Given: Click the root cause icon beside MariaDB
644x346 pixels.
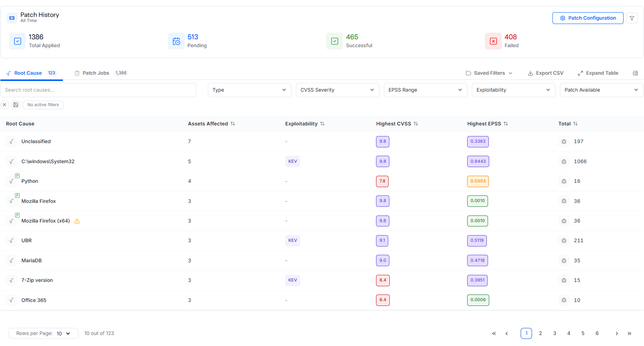Looking at the screenshot, I should pos(11,261).
